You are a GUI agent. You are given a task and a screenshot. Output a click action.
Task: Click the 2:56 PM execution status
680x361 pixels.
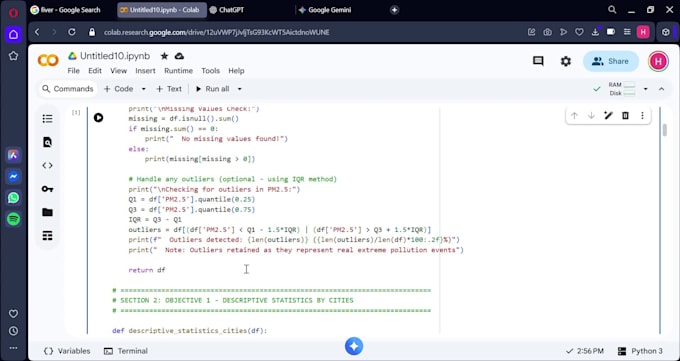point(585,351)
